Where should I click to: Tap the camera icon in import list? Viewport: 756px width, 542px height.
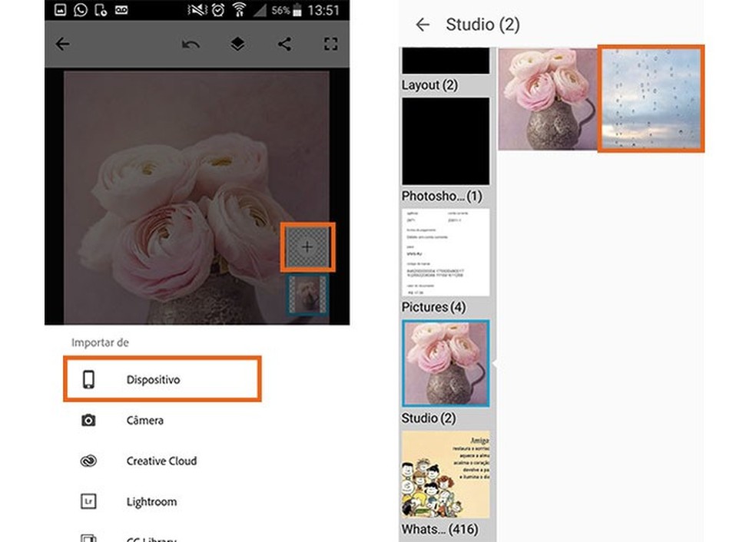(88, 420)
